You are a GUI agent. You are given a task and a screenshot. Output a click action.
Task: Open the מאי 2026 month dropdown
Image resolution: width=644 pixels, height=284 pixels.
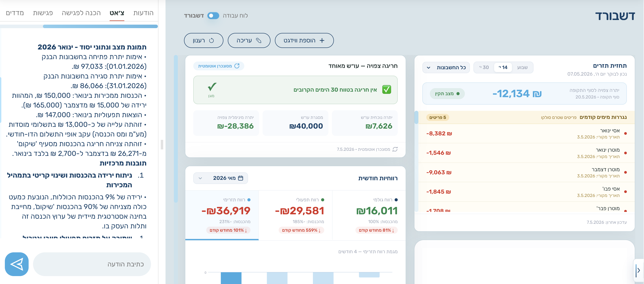[x=221, y=178]
